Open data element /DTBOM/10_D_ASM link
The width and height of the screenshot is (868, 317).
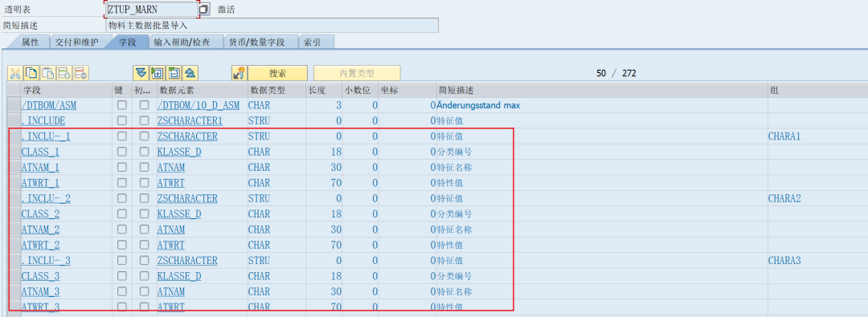pos(199,105)
